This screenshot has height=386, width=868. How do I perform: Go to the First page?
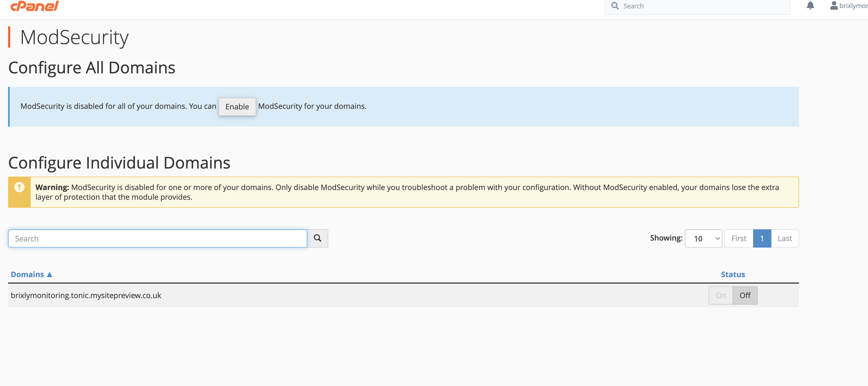(739, 239)
